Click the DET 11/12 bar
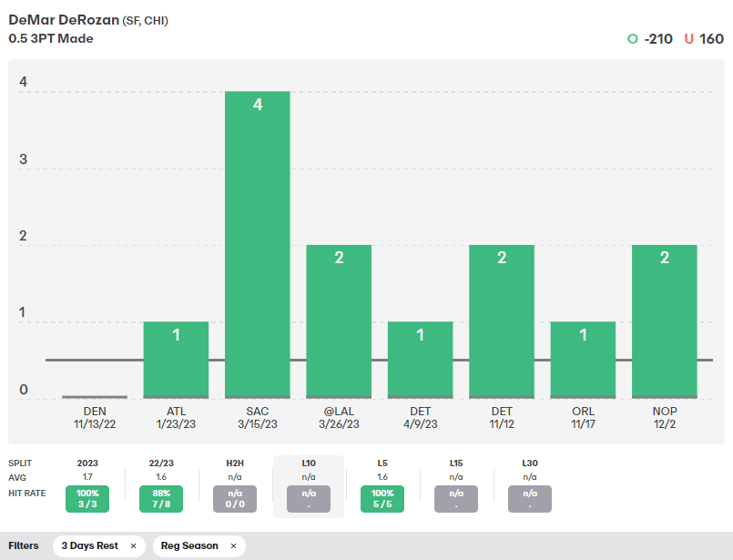The height and width of the screenshot is (560, 733). coord(502,321)
